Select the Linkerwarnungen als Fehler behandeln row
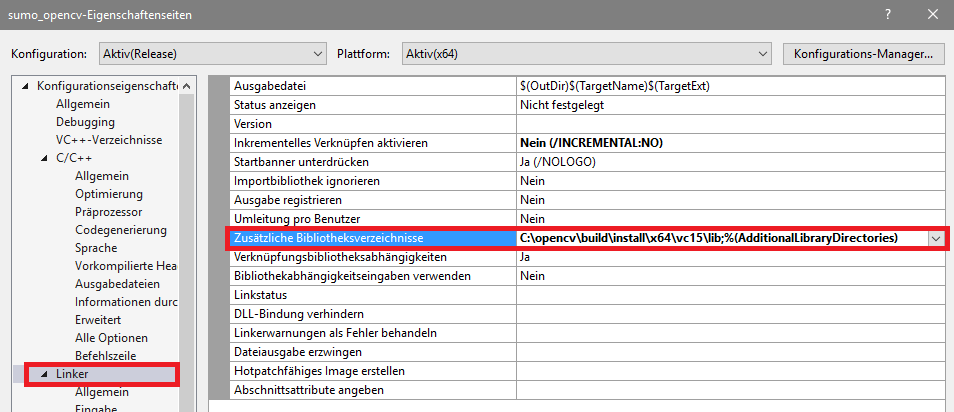This screenshot has width=954, height=412. pos(587,333)
